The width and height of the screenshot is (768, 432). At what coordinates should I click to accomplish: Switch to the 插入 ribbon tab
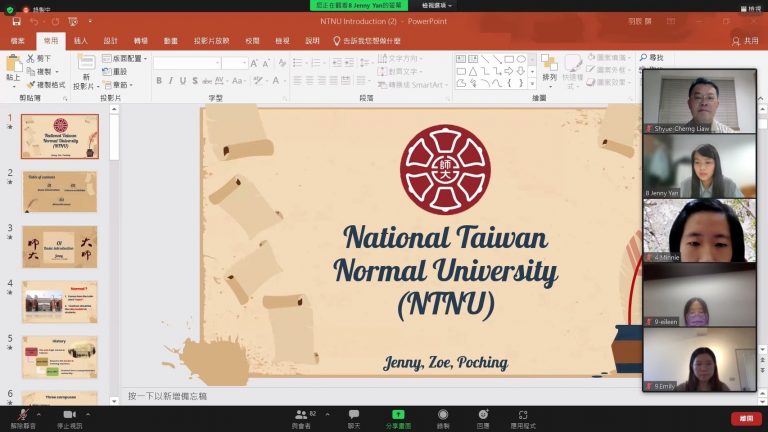81,41
